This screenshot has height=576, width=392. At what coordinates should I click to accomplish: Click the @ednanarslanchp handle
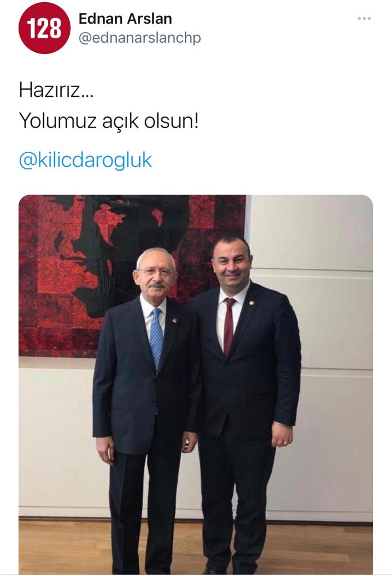(140, 38)
